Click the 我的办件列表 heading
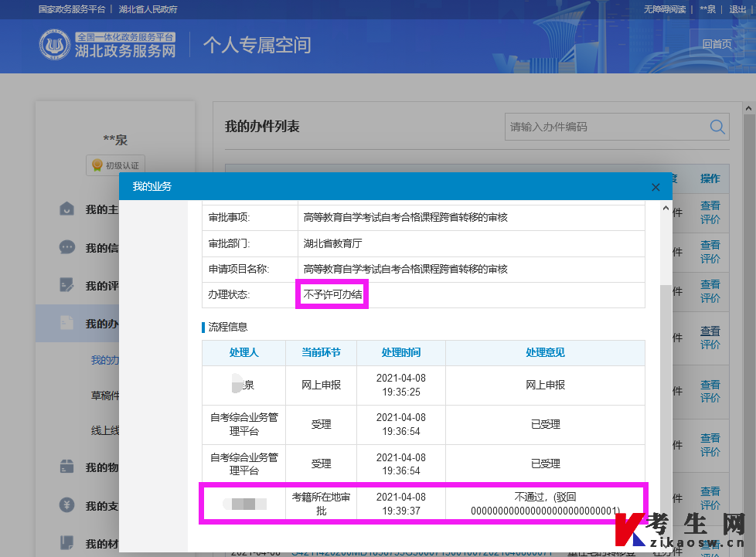 point(262,127)
